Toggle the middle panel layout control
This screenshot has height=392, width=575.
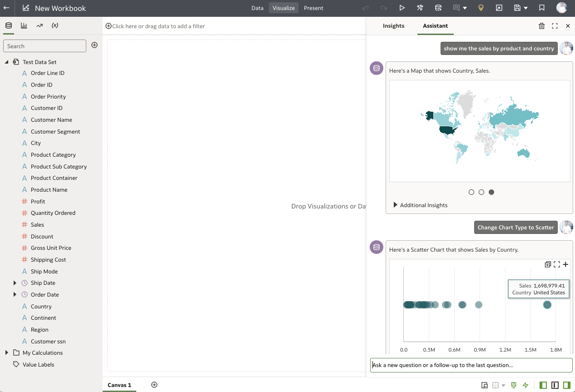point(555,385)
